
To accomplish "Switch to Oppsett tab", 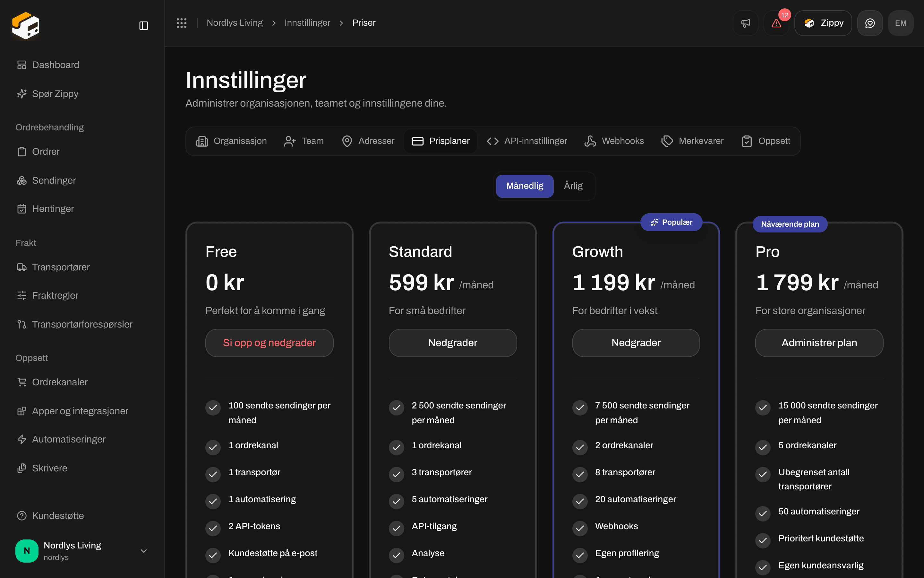I will coord(766,141).
